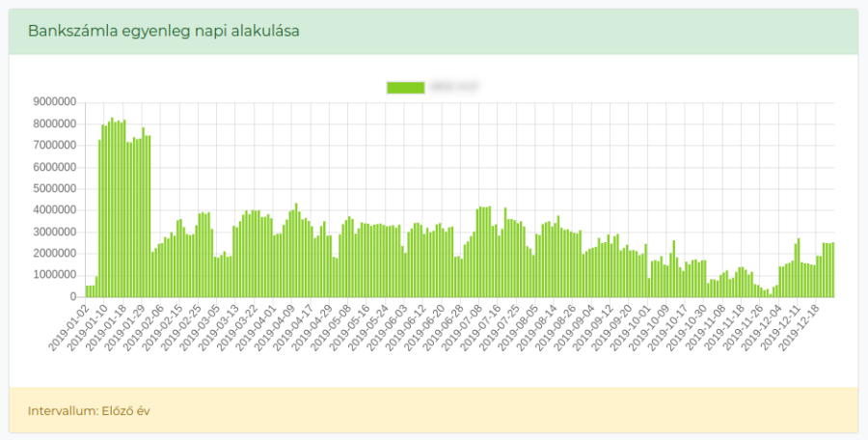
Task: Click the 3000000 y-axis label
Action: [54, 233]
